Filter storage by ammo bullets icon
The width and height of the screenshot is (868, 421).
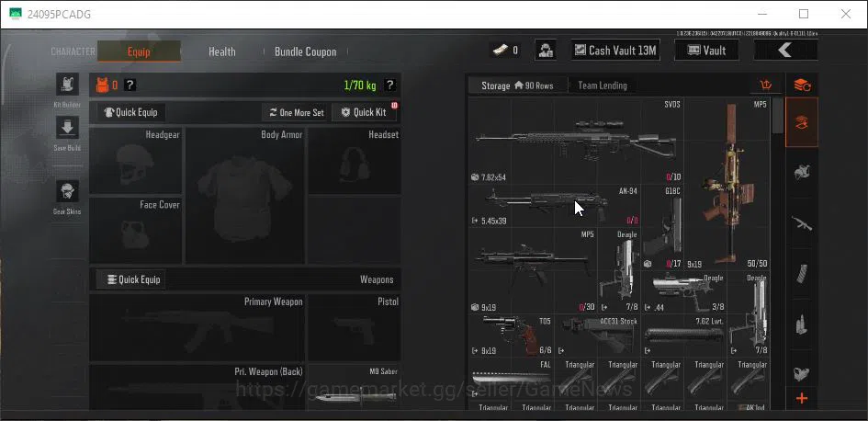(802, 324)
